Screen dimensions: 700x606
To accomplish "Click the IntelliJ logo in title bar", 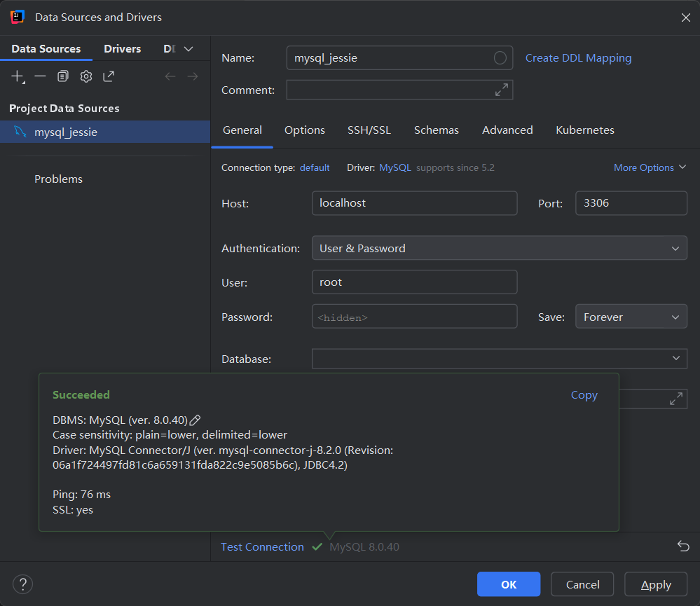I will [x=17, y=17].
